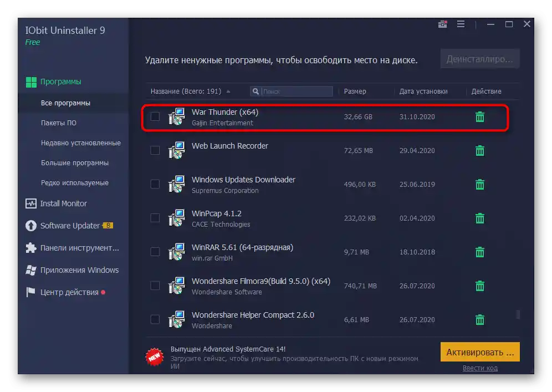Select the Wondershare Filmora9 checkbox
Image resolution: width=552 pixels, height=392 pixels.
click(x=155, y=286)
